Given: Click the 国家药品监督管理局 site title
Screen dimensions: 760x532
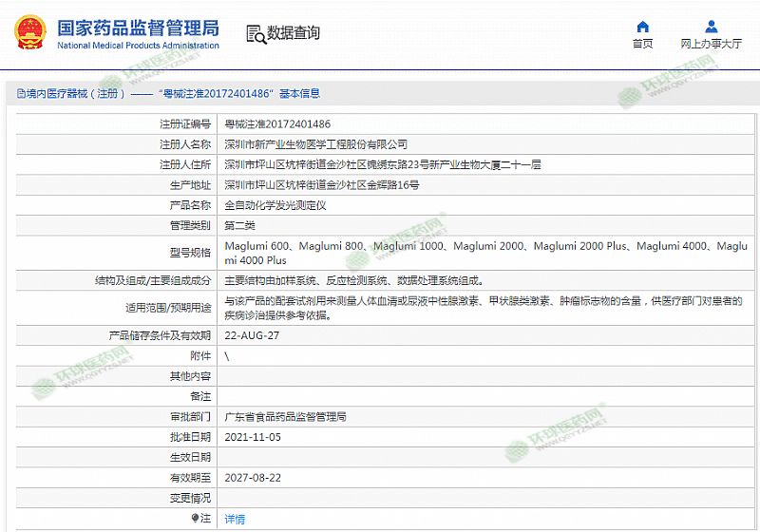Looking at the screenshot, I should click(x=138, y=27).
